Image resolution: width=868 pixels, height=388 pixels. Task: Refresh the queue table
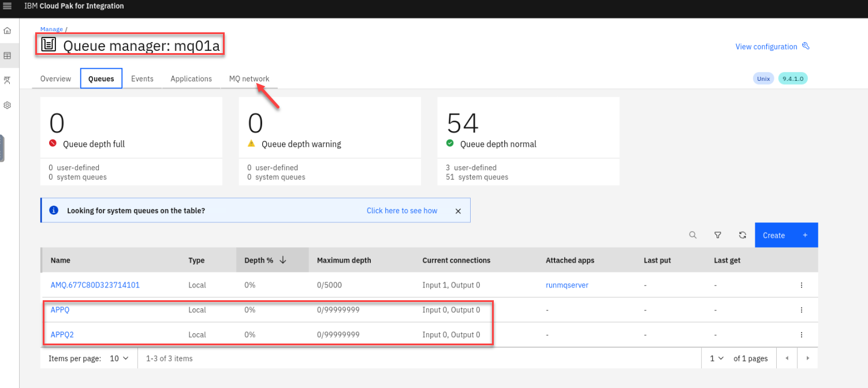pos(743,235)
